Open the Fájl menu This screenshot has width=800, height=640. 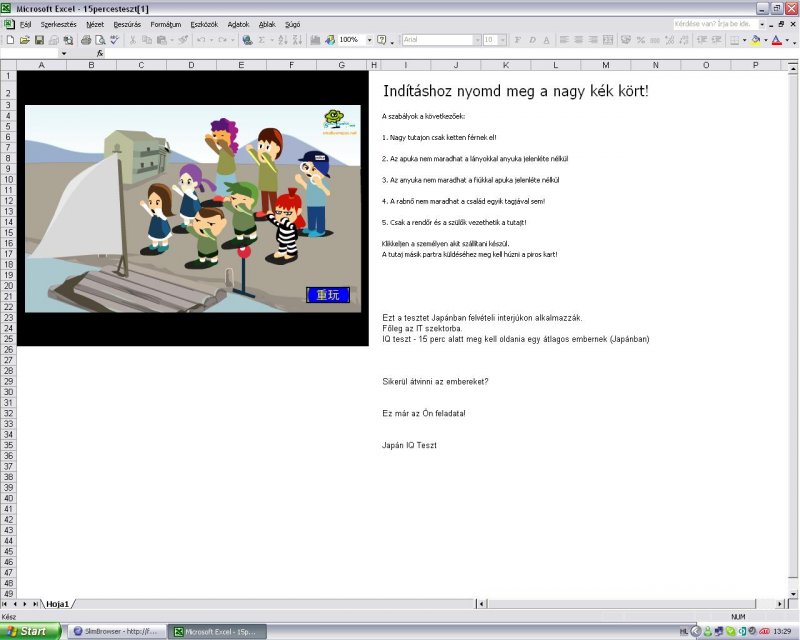pyautogui.click(x=26, y=24)
